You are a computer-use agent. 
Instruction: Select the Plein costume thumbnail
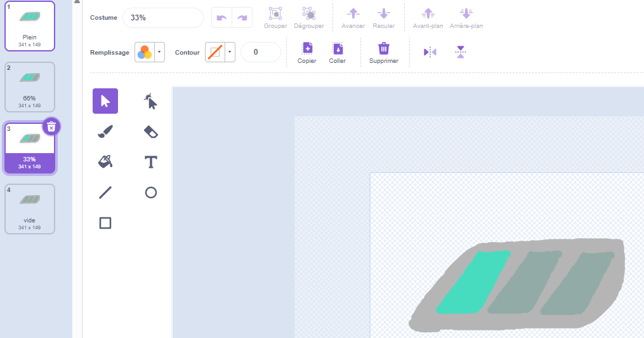point(30,26)
